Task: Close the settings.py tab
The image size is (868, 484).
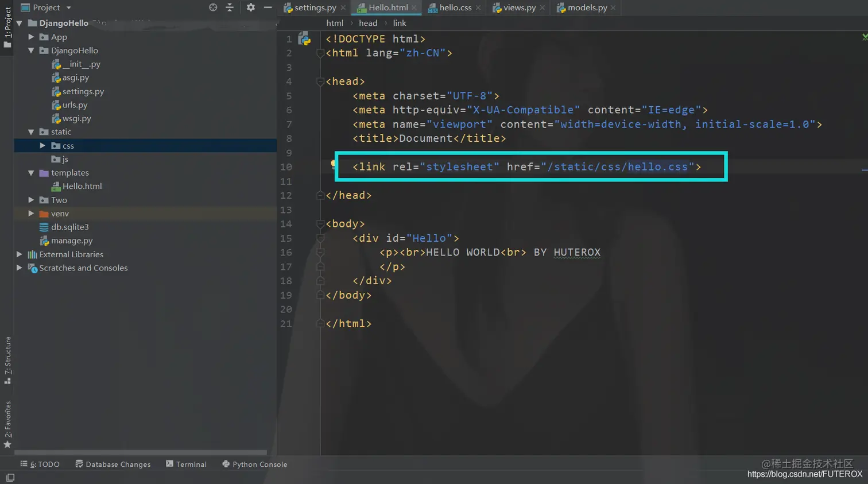Action: (343, 7)
